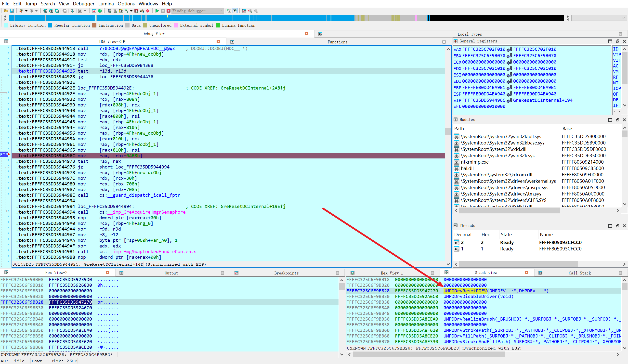Open the Debugger menu

[x=83, y=4]
